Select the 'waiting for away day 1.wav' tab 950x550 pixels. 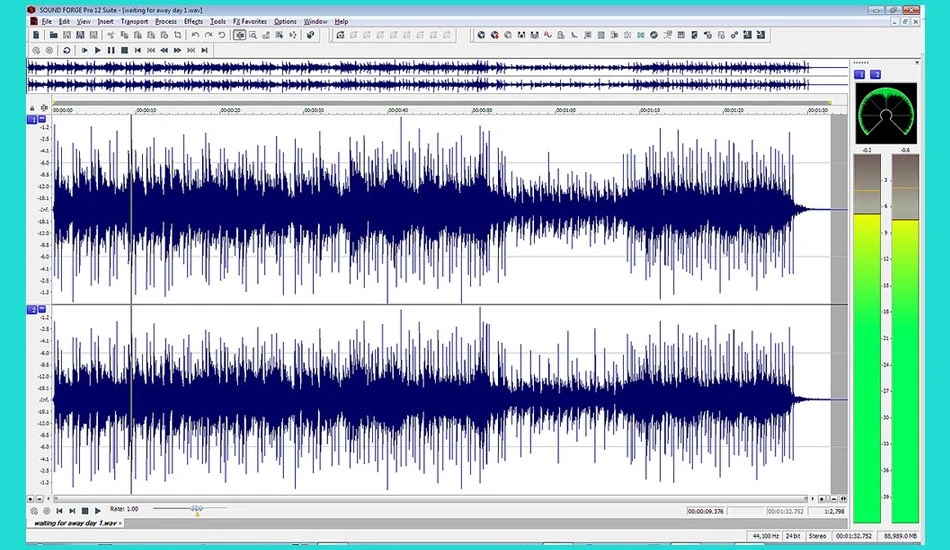tap(75, 523)
